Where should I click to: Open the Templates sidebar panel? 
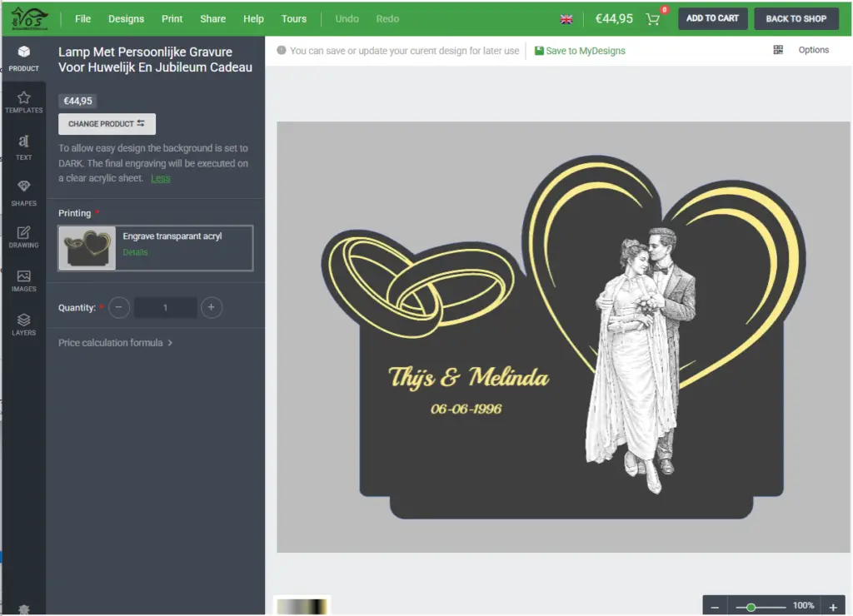tap(23, 102)
